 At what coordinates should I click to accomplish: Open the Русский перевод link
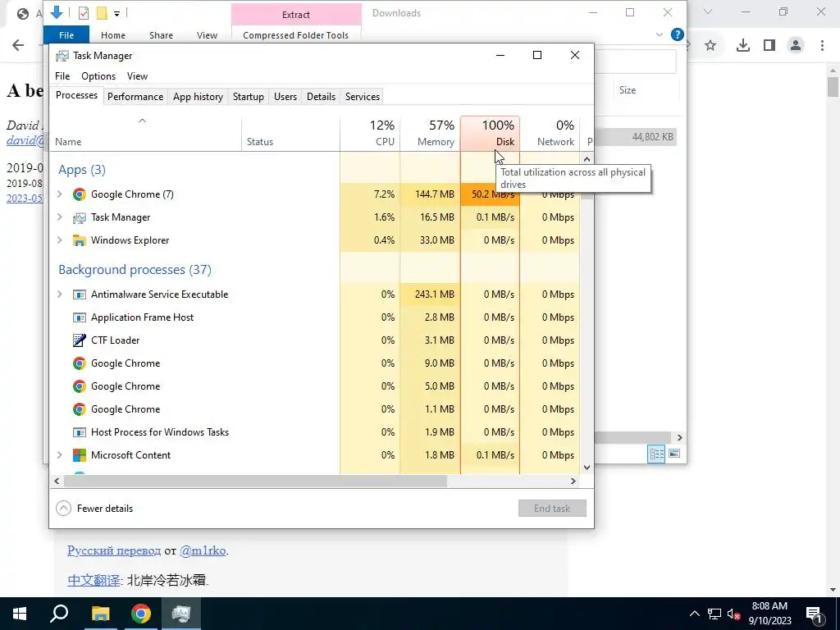(x=114, y=550)
